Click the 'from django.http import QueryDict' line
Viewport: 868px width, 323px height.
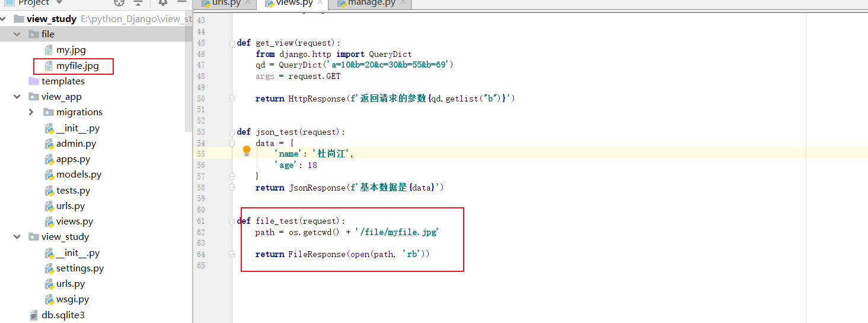coord(334,54)
